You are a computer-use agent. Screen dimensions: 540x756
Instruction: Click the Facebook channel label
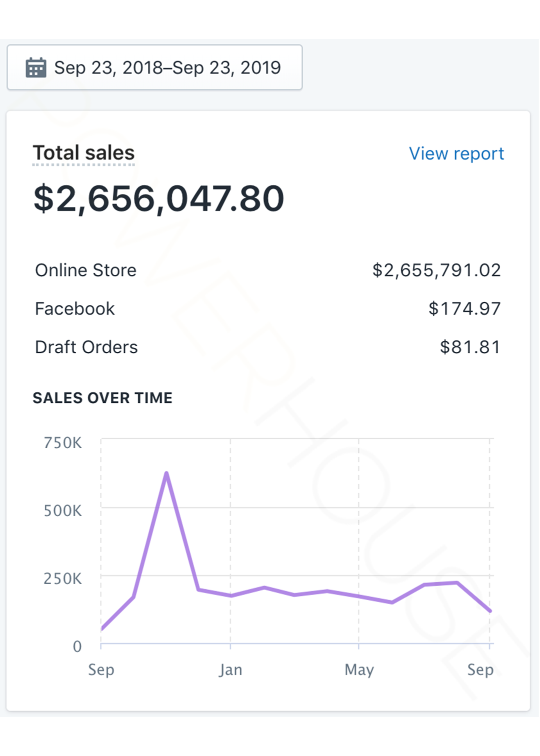(x=75, y=309)
